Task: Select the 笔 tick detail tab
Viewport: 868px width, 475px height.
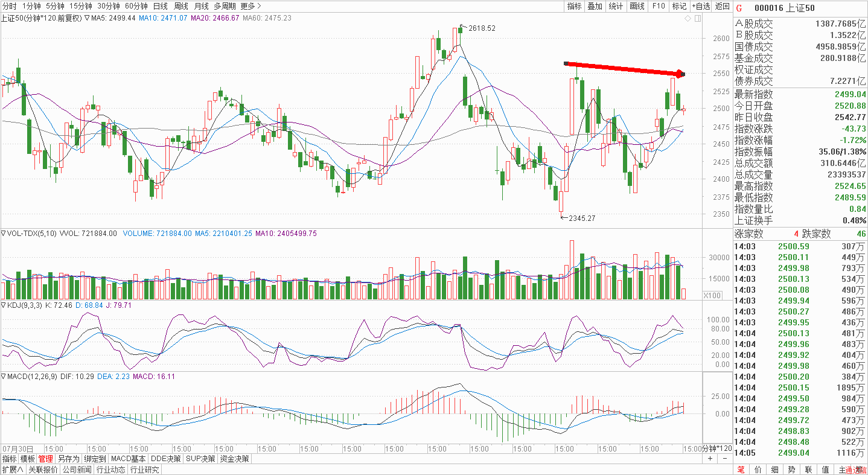Action: click(741, 470)
